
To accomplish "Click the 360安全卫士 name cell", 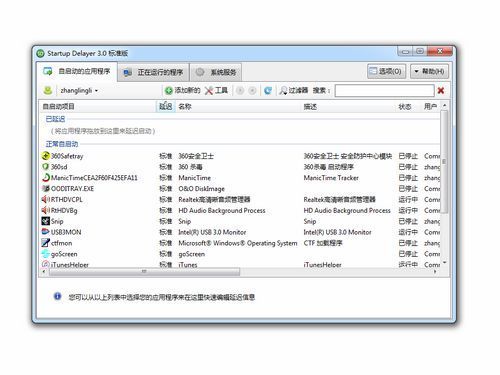I will point(196,156).
